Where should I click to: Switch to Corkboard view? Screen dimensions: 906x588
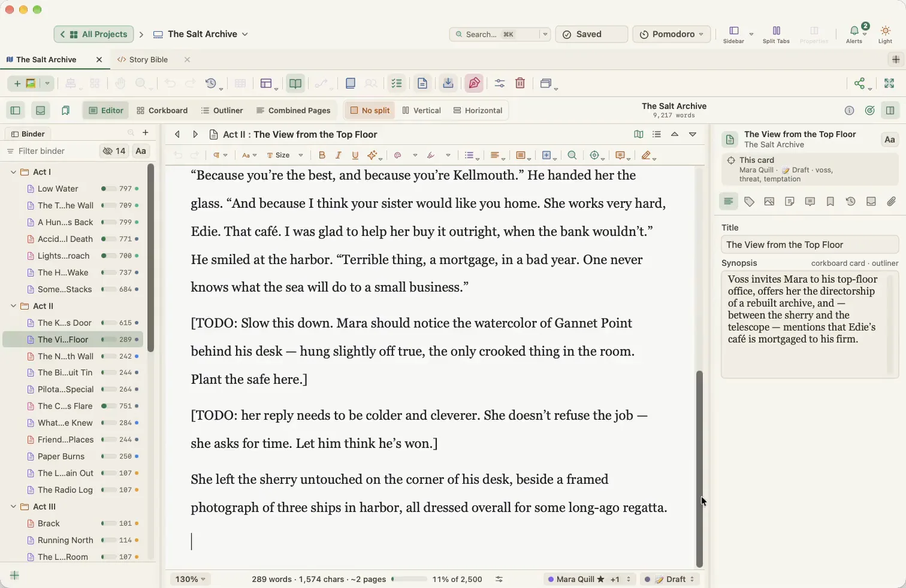(162, 110)
